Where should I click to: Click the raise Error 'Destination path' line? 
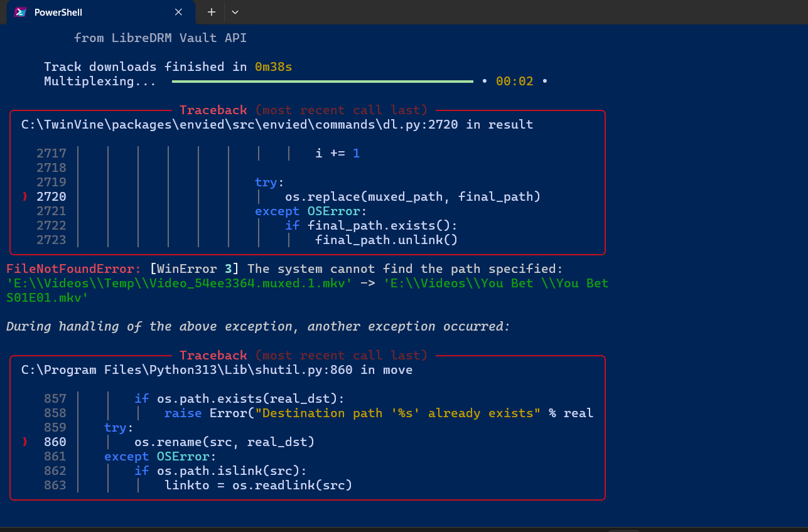379,413
